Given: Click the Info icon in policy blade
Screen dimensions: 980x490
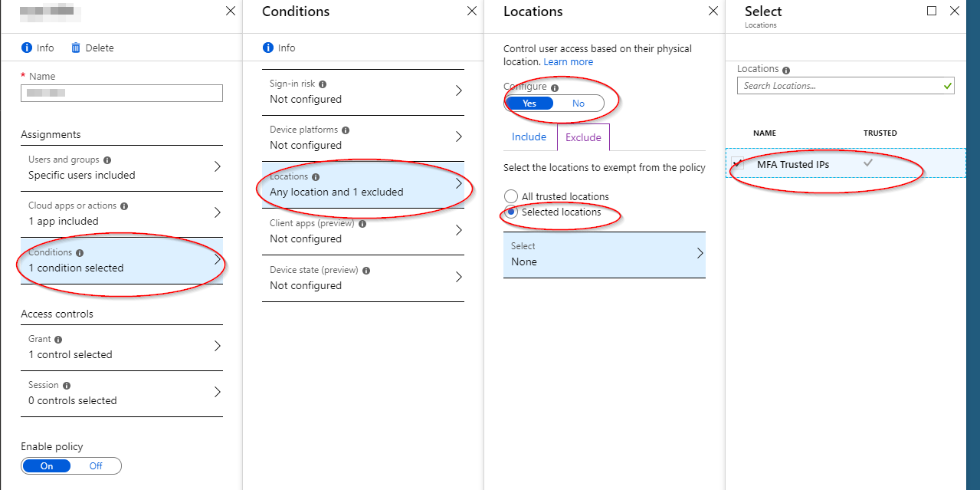Looking at the screenshot, I should [27, 48].
